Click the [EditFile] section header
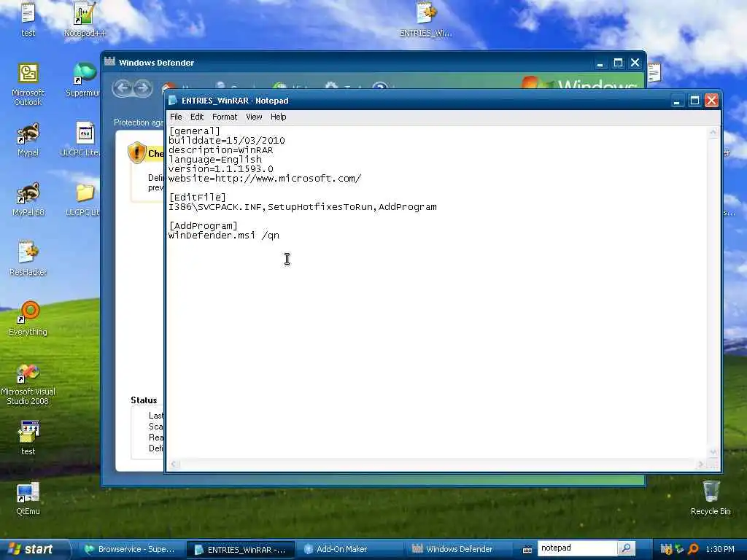Image resolution: width=747 pixels, height=560 pixels. 197,197
